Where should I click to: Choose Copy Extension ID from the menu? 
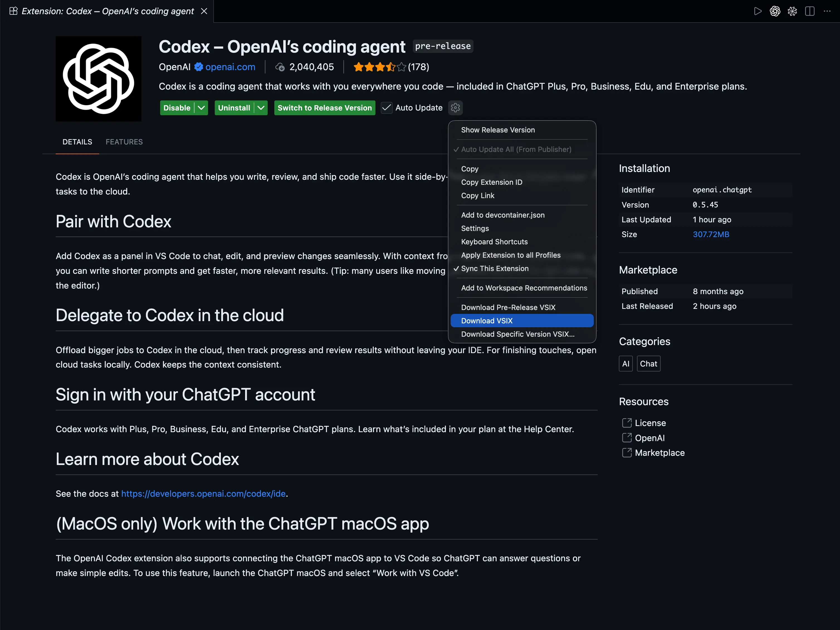[x=492, y=182]
